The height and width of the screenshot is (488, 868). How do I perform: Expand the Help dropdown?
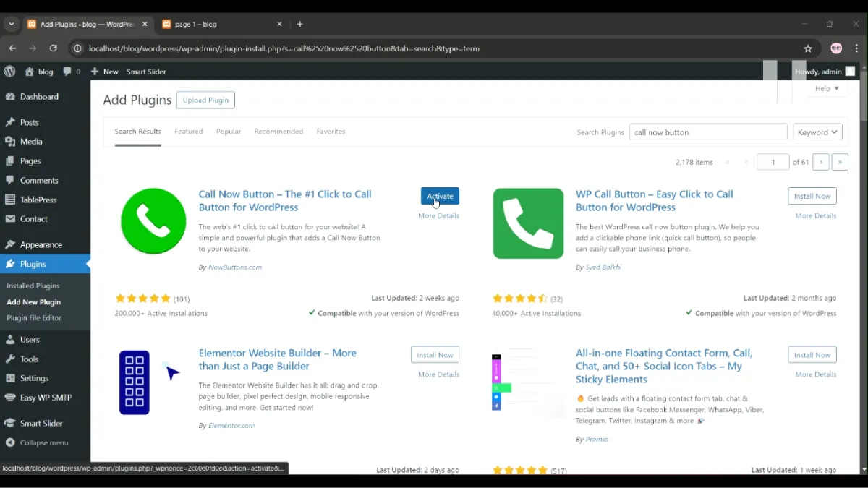coord(827,88)
